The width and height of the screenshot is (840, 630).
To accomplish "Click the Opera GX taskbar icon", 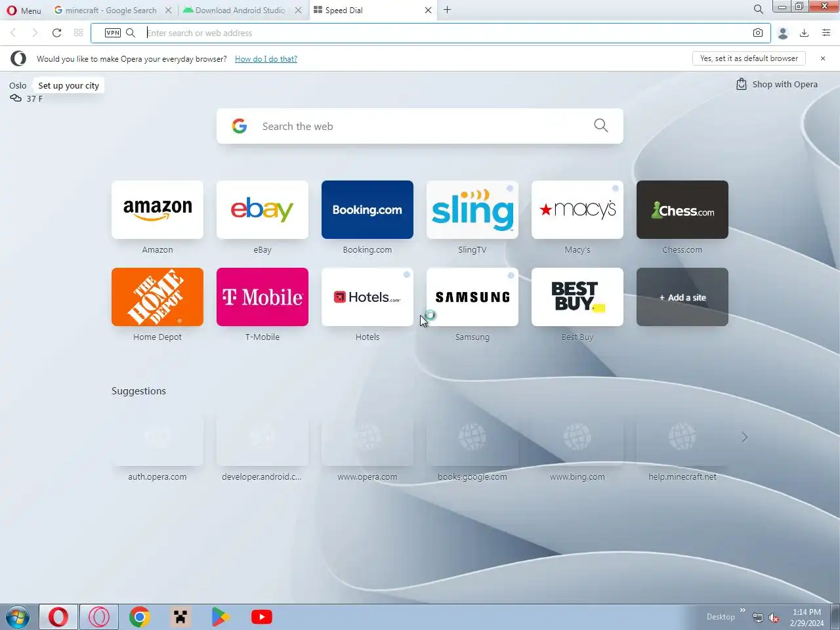I will [x=99, y=617].
